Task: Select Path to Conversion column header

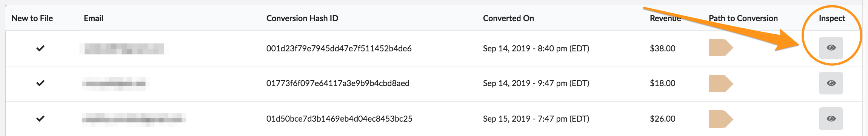Action: tap(743, 18)
